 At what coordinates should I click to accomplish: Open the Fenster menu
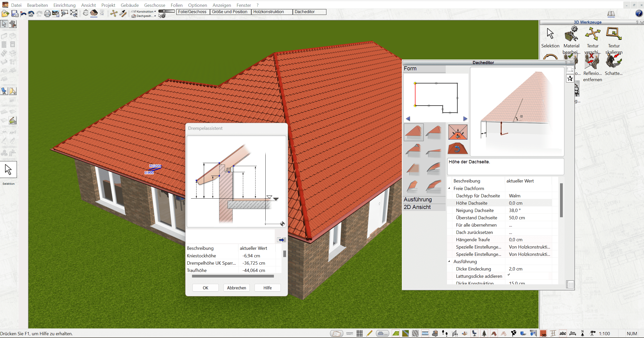point(244,5)
